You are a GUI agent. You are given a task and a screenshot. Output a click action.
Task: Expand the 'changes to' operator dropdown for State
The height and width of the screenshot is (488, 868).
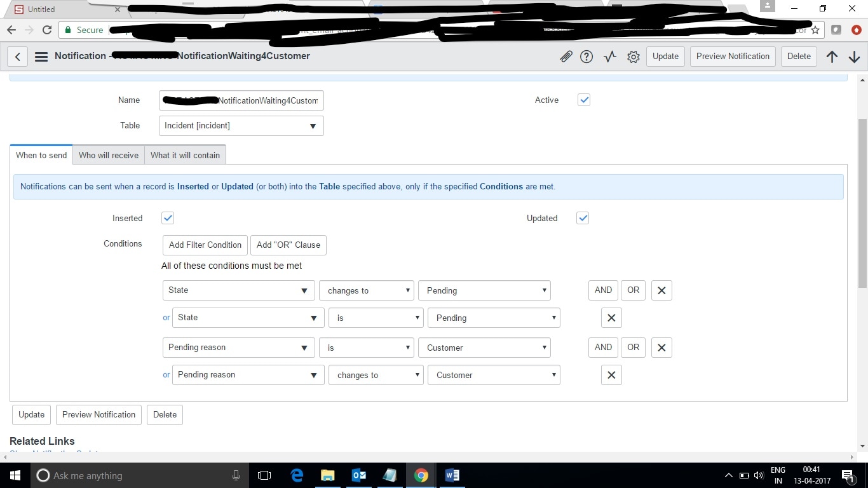coord(367,290)
